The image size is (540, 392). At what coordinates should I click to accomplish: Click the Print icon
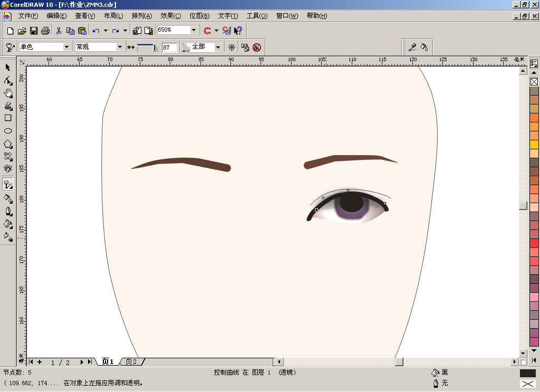click(x=45, y=31)
